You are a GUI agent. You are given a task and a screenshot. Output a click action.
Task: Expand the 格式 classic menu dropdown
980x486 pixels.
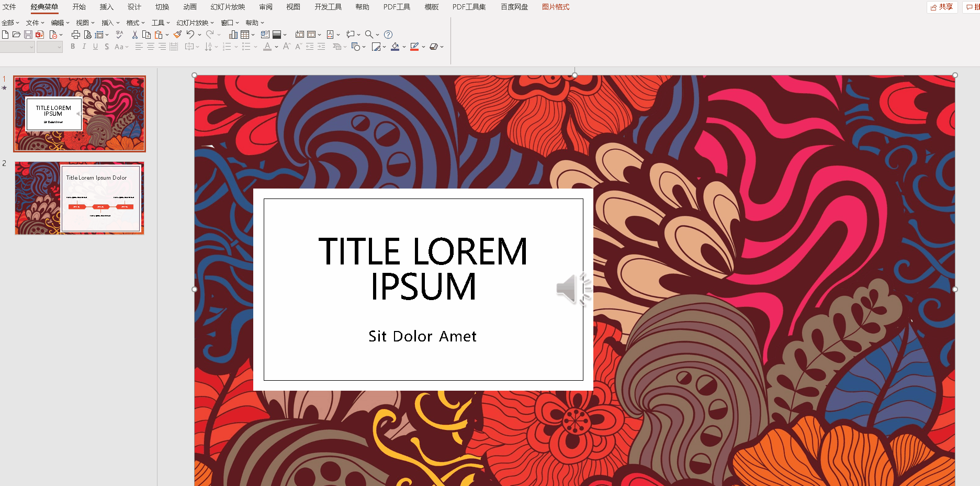tap(136, 23)
